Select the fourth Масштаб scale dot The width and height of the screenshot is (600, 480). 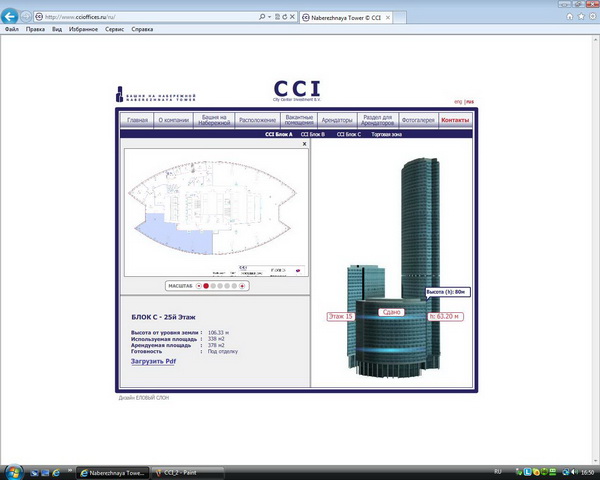tap(220, 286)
